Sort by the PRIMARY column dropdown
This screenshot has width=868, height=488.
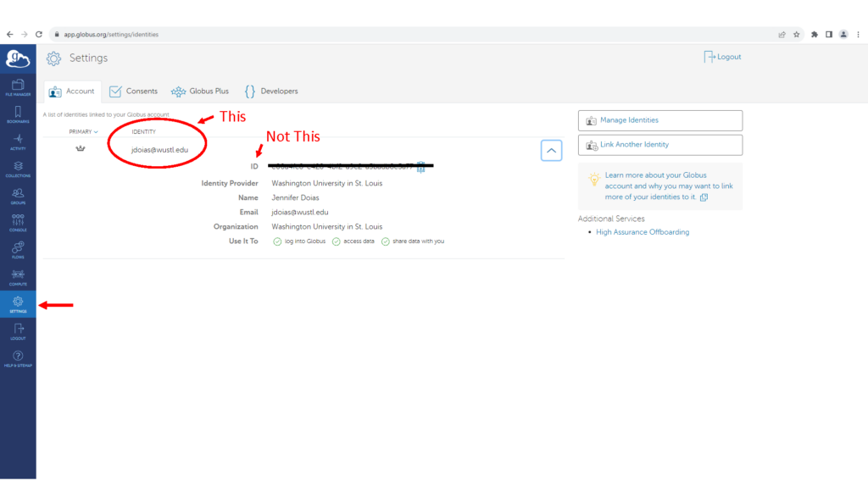(83, 132)
